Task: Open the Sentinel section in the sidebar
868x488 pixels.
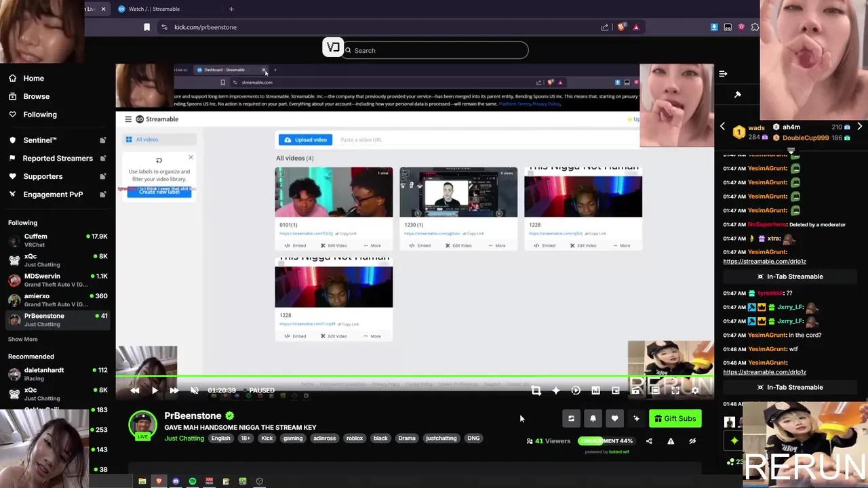Action: click(39, 140)
